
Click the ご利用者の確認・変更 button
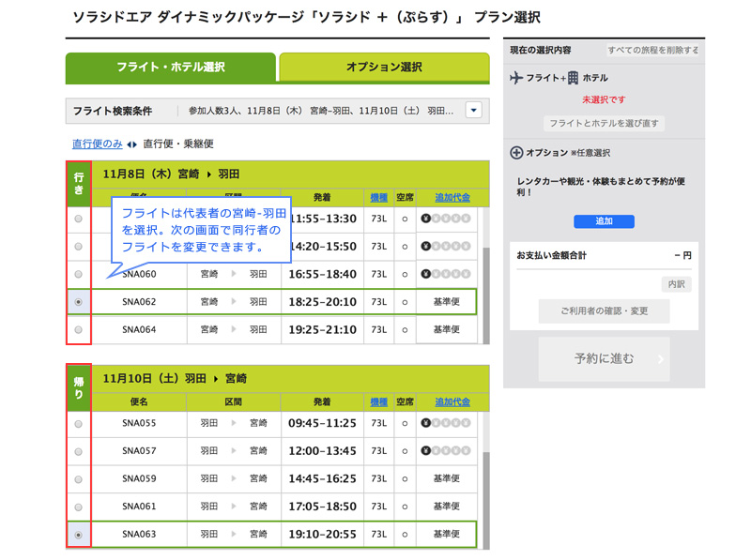click(x=604, y=311)
